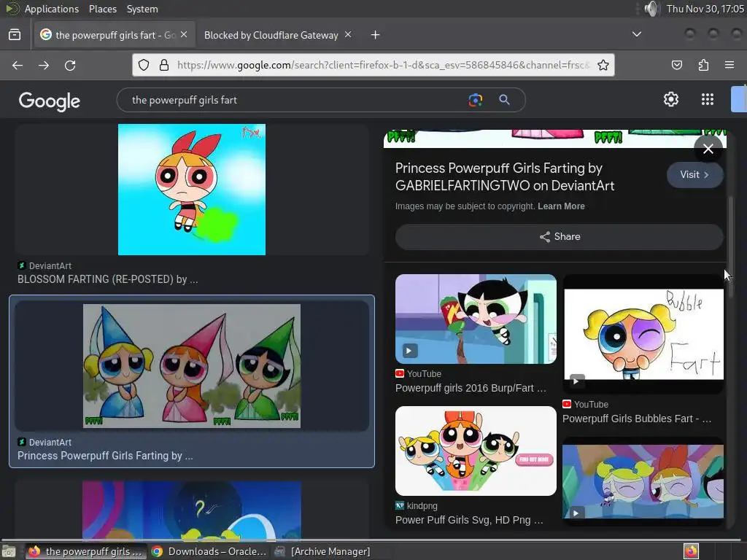Open the Blossom Farting thumbnail
The height and width of the screenshot is (560, 747).
tap(192, 190)
